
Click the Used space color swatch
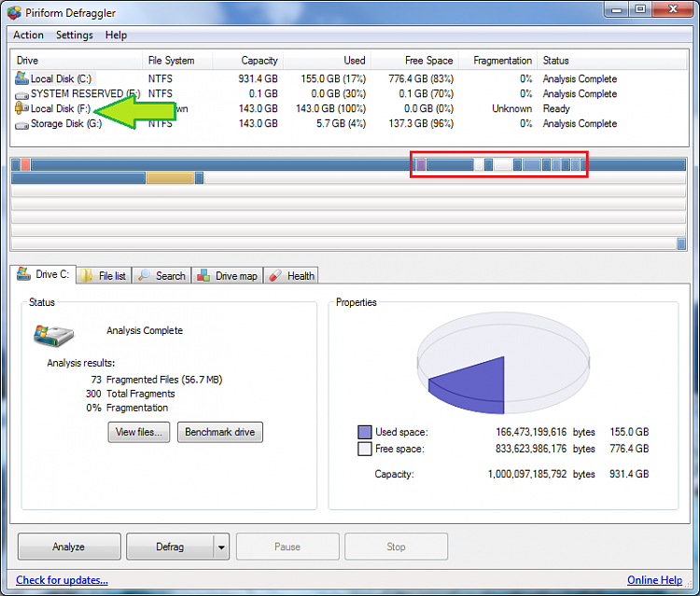365,432
